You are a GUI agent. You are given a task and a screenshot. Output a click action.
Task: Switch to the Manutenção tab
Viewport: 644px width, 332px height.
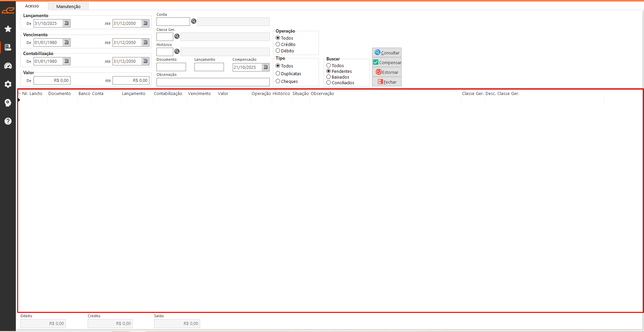pyautogui.click(x=68, y=6)
